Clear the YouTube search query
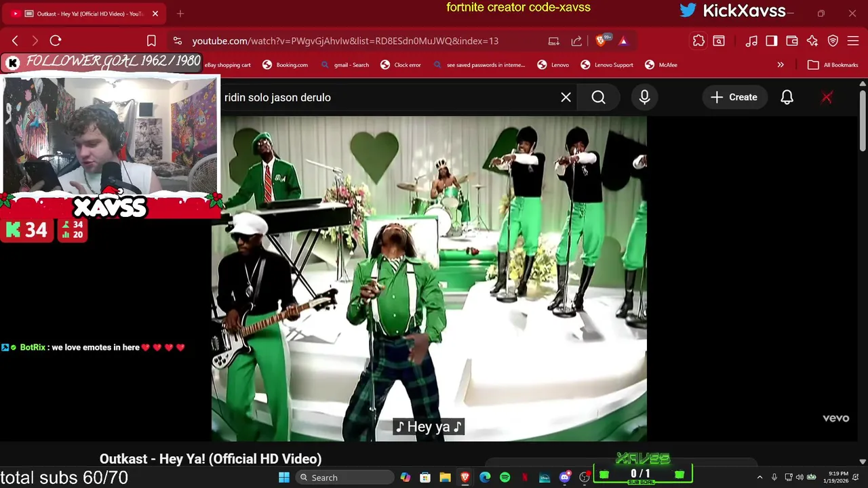 coord(566,97)
